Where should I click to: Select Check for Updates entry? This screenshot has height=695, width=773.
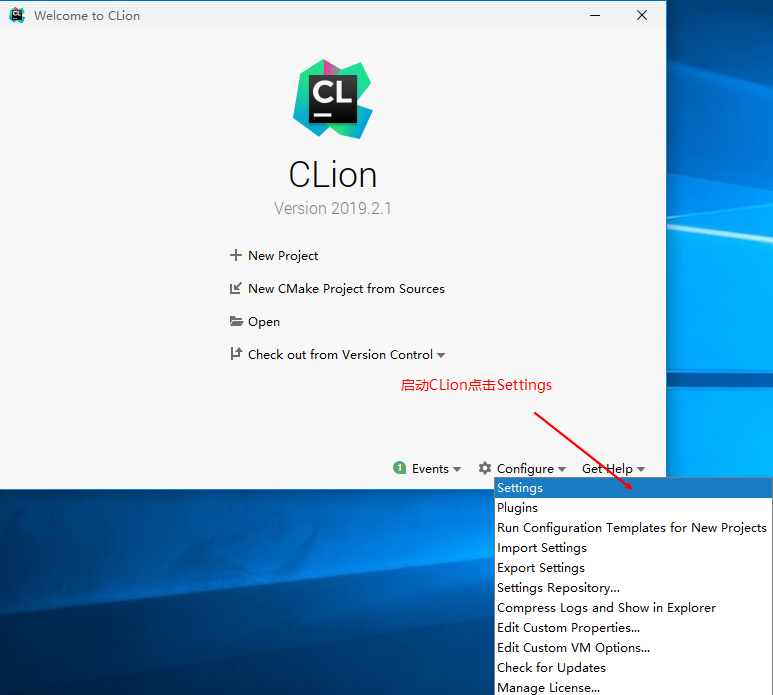click(633, 667)
